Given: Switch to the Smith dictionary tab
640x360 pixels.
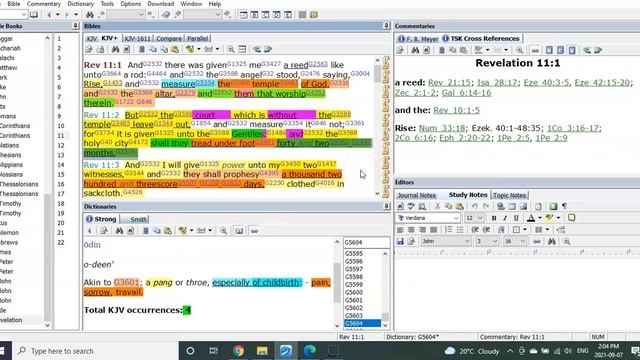Looking at the screenshot, I should (x=135, y=219).
